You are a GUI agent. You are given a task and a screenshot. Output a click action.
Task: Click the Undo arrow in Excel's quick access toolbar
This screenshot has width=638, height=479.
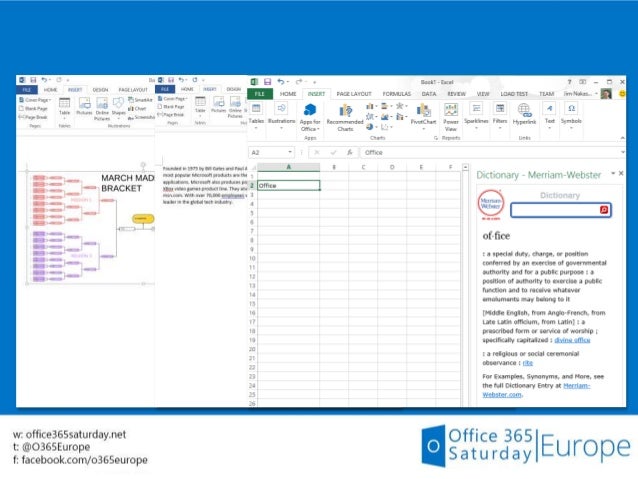(x=281, y=82)
